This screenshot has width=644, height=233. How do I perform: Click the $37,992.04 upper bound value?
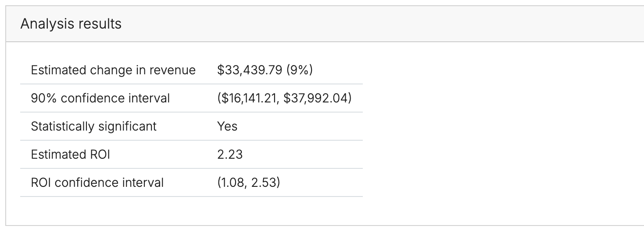click(316, 98)
